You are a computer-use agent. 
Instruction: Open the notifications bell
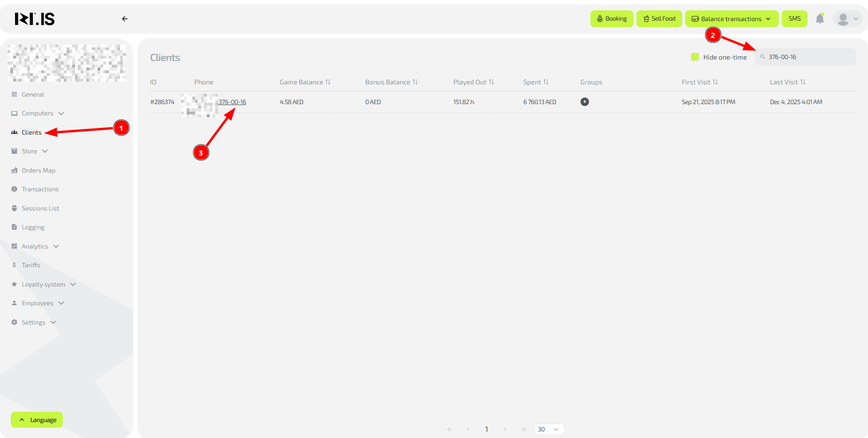click(x=820, y=19)
